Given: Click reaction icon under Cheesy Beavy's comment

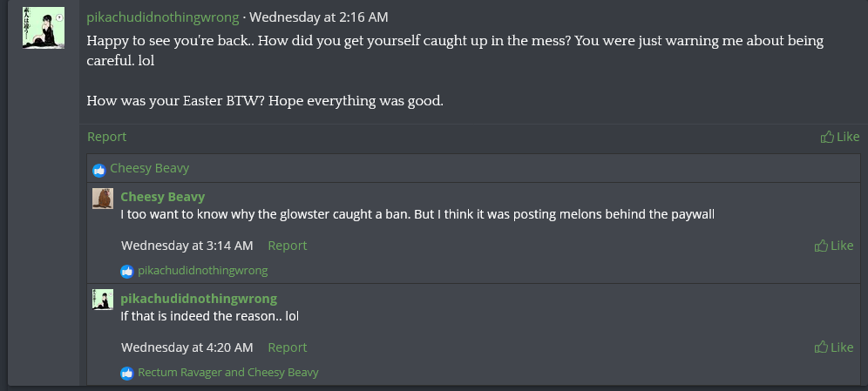Looking at the screenshot, I should (127, 271).
